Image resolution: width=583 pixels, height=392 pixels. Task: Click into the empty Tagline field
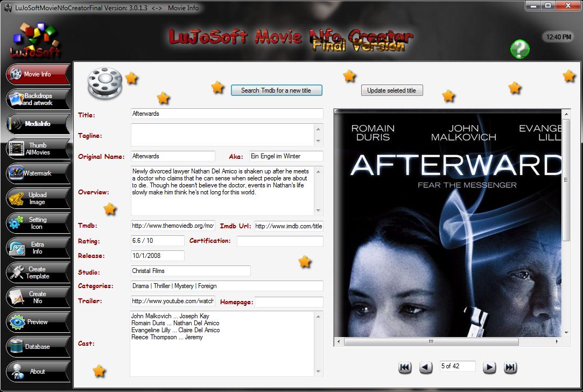coord(222,135)
